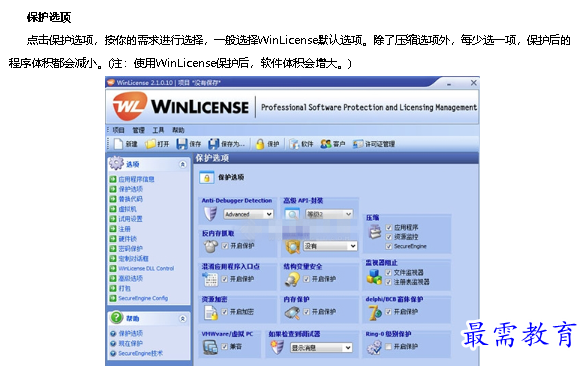Viewport: 585px width, 366px height.
Task: Collapse the 帮助 sidebar panel
Action: 182,319
